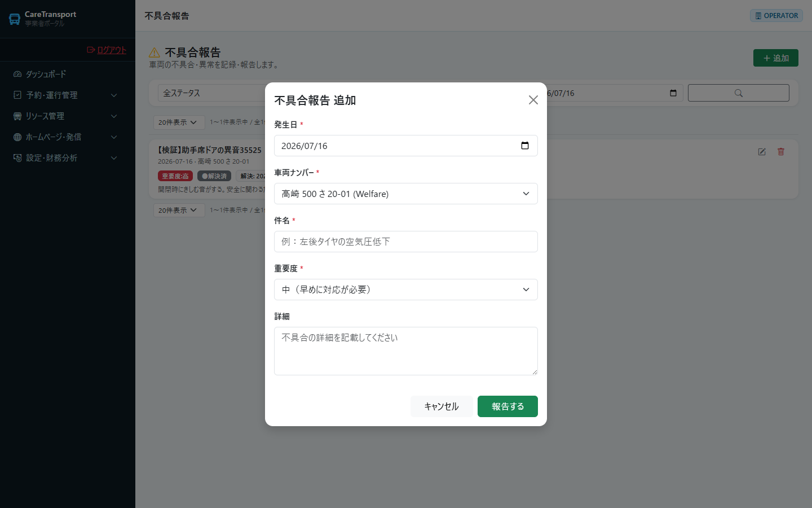The image size is (812, 508).
Task: Click the 重要度:高 red badge
Action: coord(175,176)
